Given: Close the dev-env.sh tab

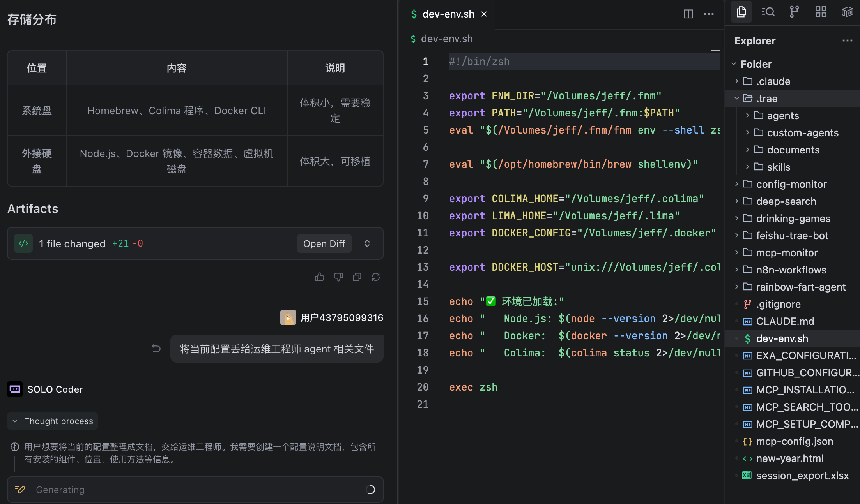Looking at the screenshot, I should click(484, 14).
